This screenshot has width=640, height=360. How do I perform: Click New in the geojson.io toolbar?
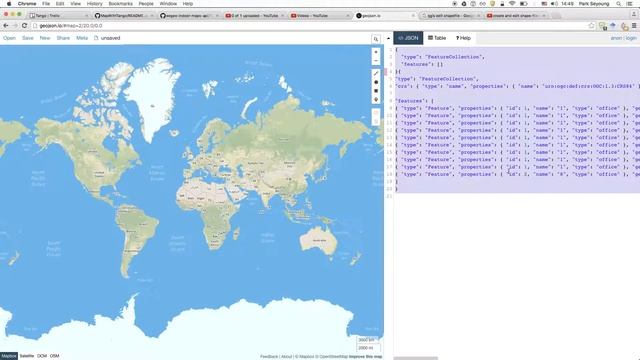point(45,38)
